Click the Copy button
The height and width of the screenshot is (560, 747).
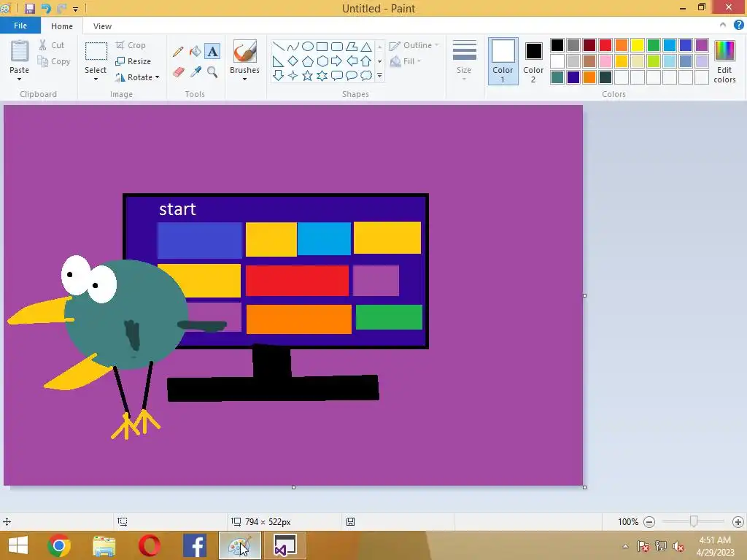(54, 61)
